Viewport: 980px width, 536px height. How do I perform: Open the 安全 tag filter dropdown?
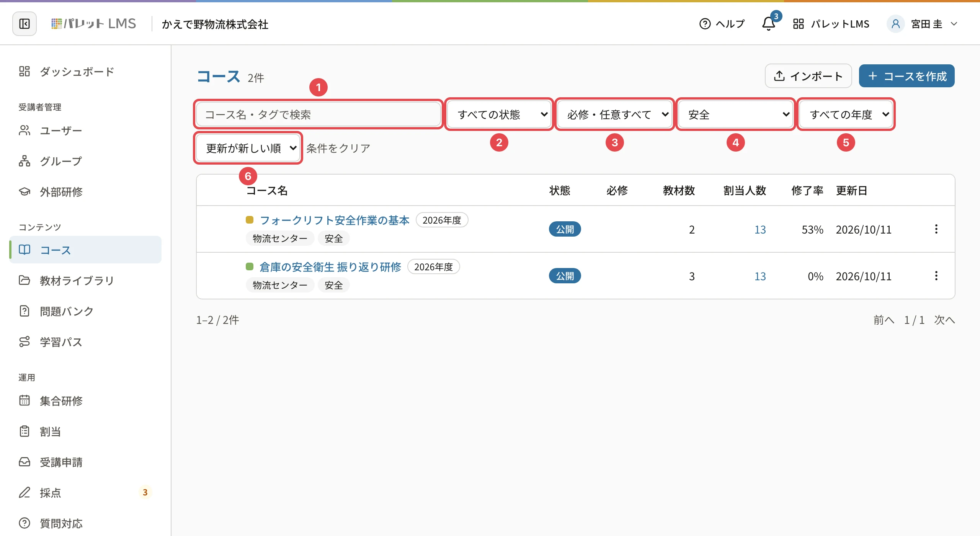coord(735,114)
